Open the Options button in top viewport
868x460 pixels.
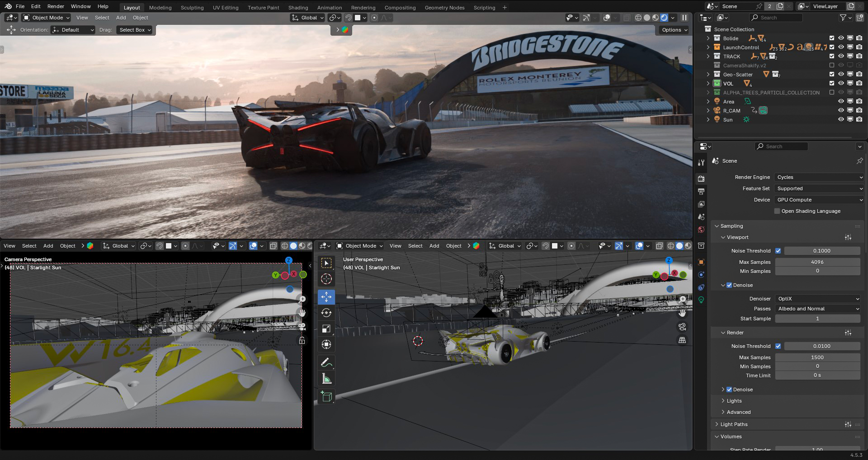point(674,30)
